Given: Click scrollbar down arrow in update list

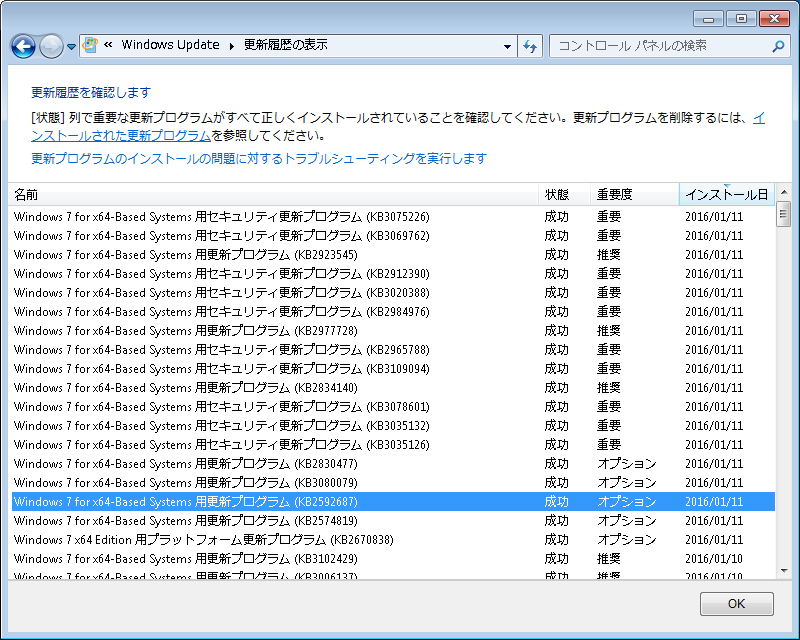Looking at the screenshot, I should (784, 571).
